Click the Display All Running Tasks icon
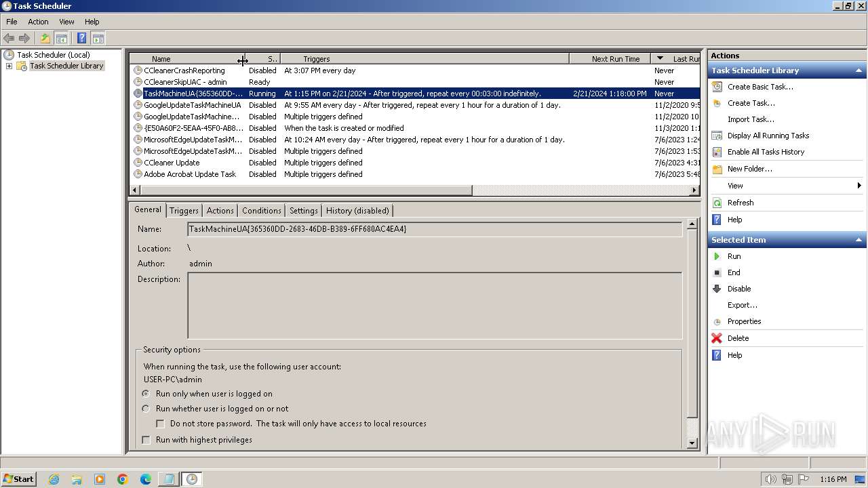 pos(717,136)
